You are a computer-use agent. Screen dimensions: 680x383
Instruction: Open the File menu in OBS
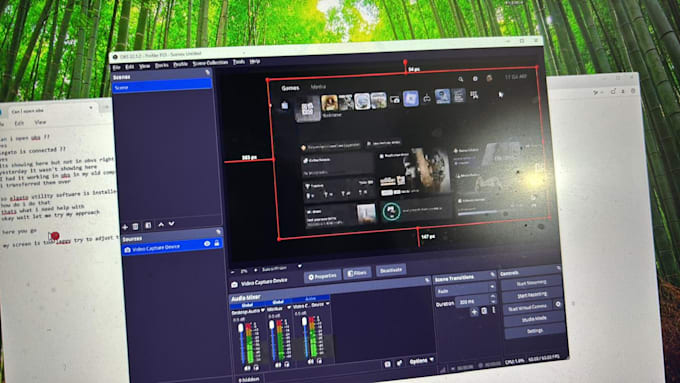[117, 68]
